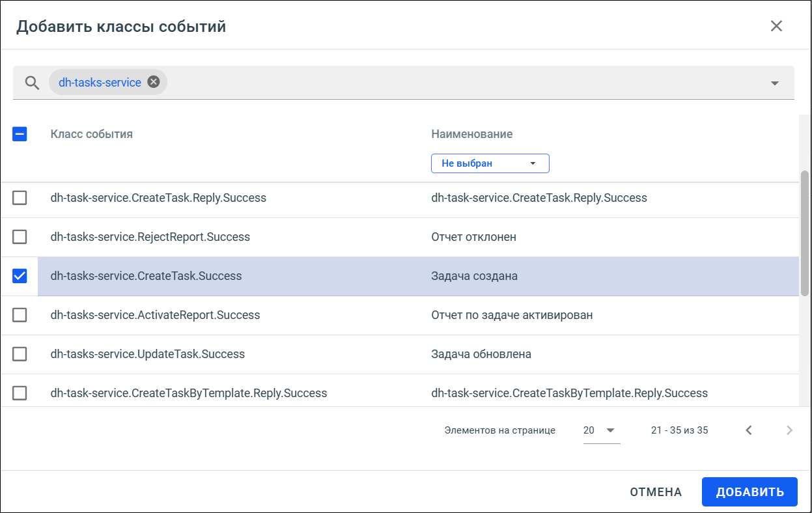Screen dimensions: 812x513
Task: Uncheck the CreateTask.Success row checkbox
Action: [20, 276]
